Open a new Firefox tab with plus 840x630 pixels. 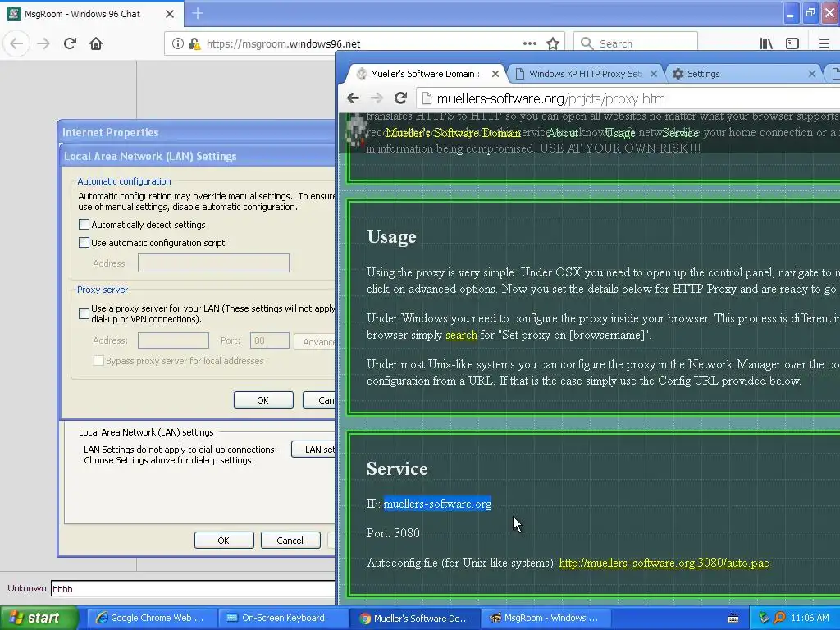(198, 13)
